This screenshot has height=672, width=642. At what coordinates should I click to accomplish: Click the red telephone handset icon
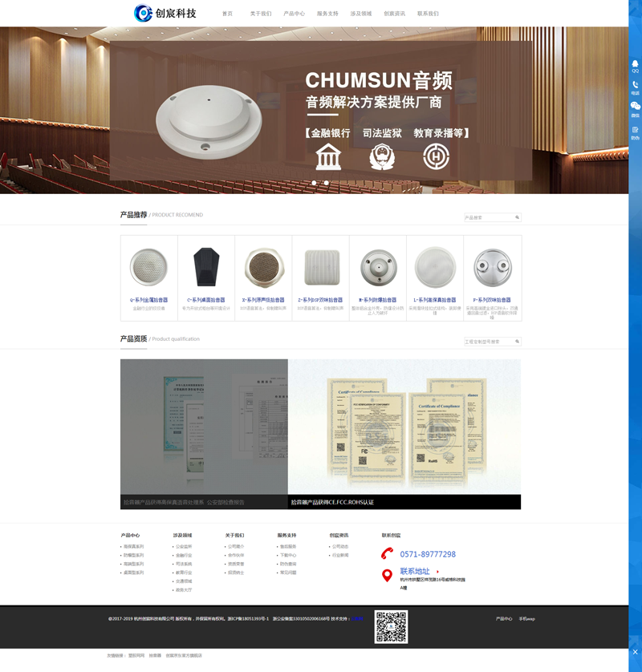387,553
